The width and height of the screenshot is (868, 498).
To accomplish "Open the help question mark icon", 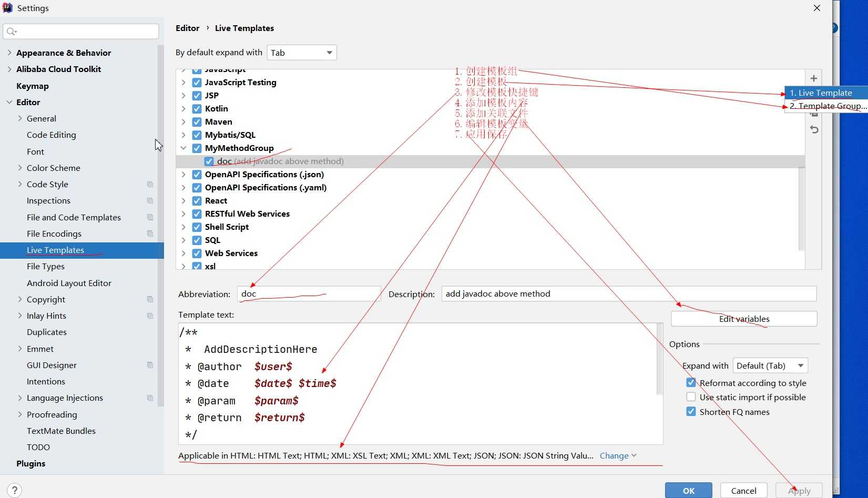I will [15, 490].
